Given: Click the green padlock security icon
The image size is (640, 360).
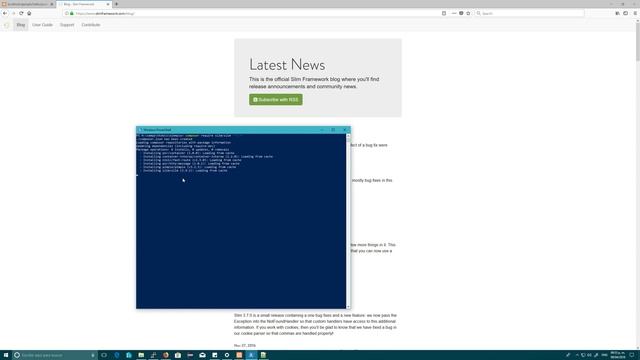Looking at the screenshot, I should tap(72, 13).
